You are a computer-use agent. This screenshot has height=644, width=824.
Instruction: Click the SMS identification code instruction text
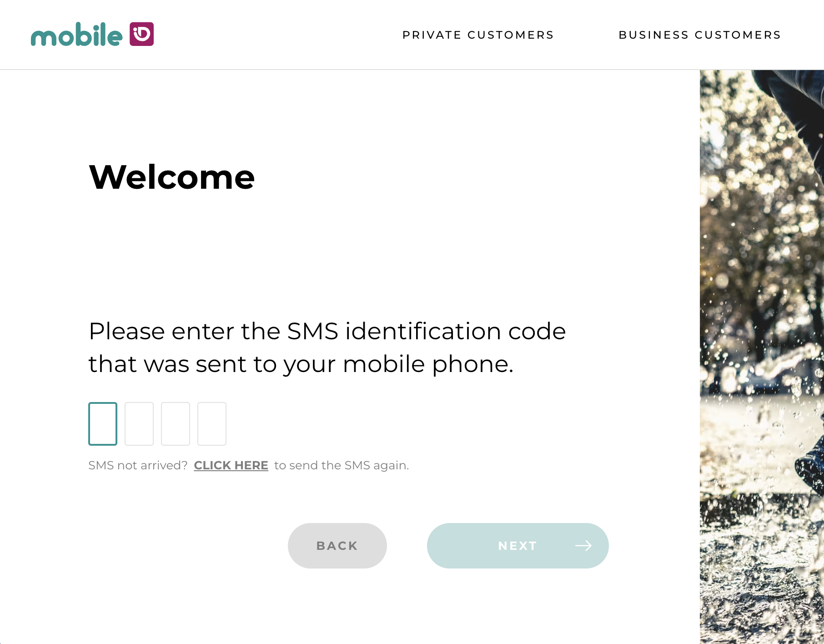click(x=327, y=347)
